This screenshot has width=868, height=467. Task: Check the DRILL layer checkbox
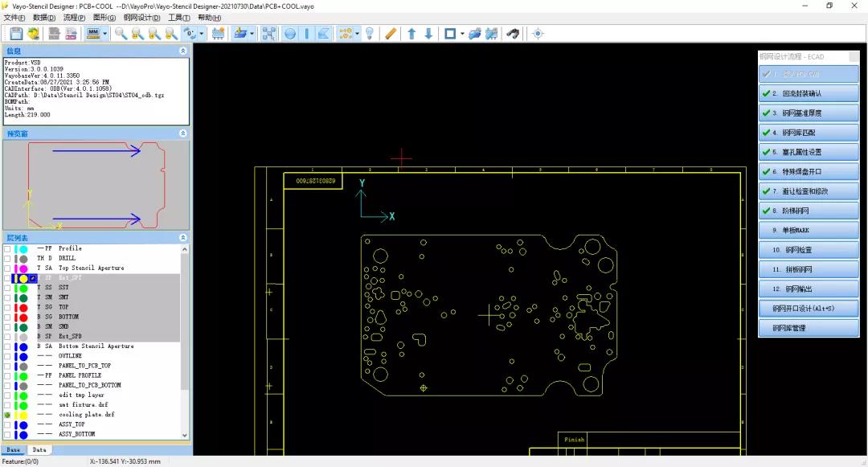[7, 259]
